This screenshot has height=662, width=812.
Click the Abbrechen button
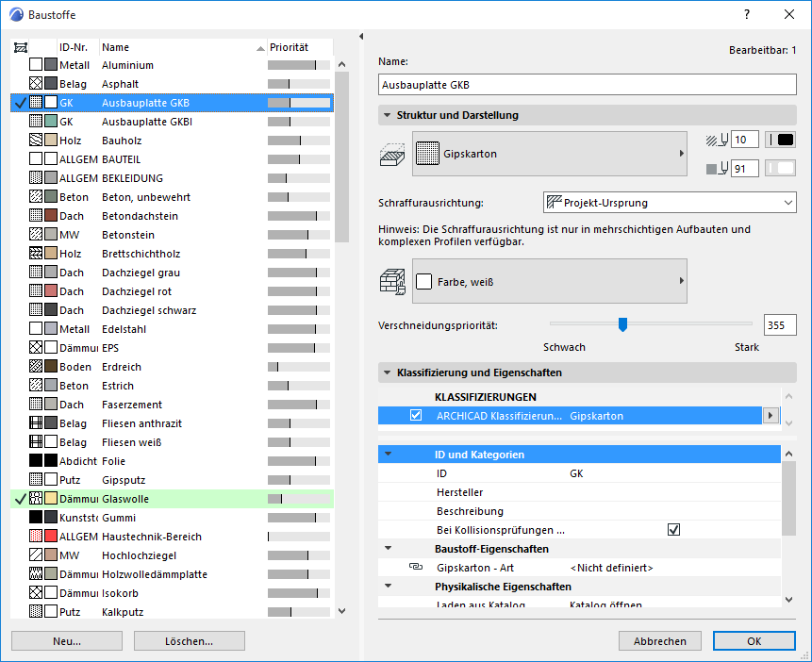pyautogui.click(x=660, y=640)
